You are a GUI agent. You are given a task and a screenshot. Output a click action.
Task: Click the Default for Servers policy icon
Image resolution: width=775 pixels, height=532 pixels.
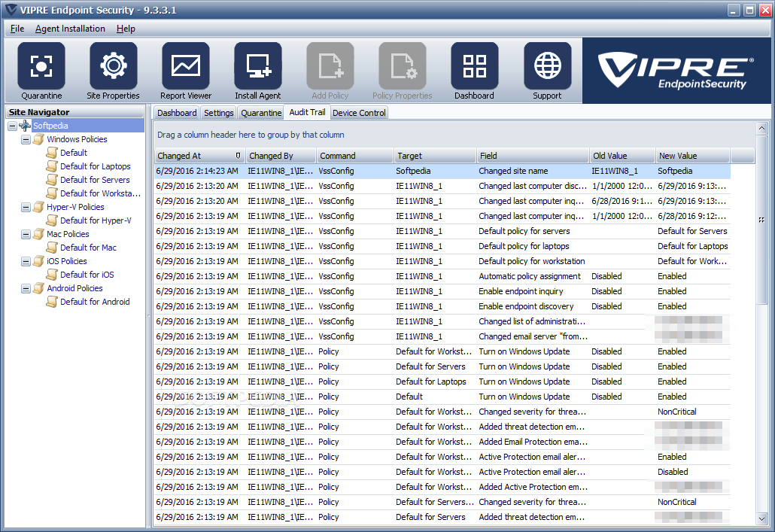(x=52, y=180)
